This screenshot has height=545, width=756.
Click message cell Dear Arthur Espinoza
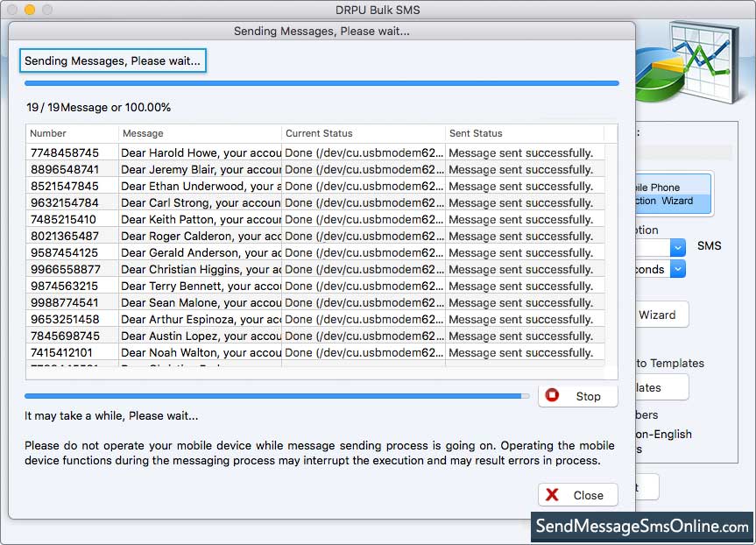[200, 319]
